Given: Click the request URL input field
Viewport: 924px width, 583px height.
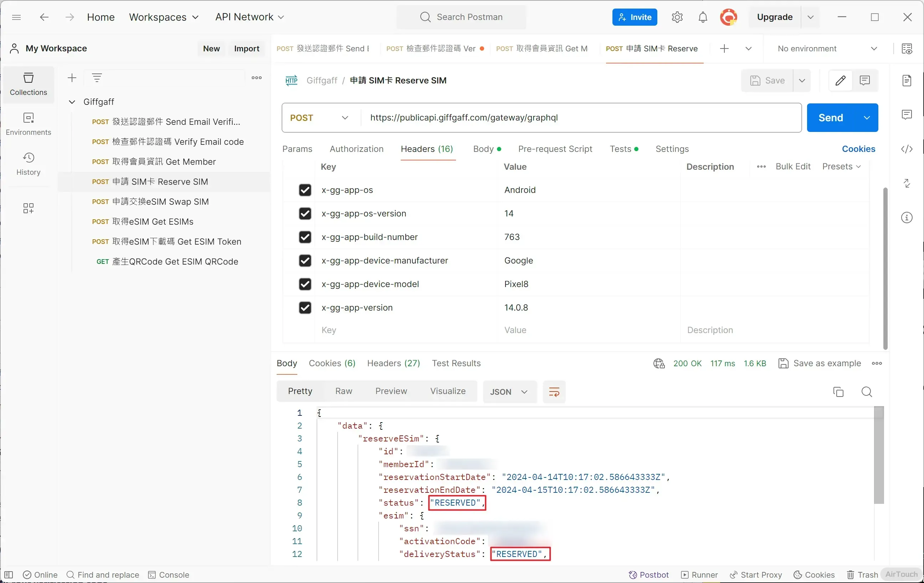Looking at the screenshot, I should pos(576,118).
